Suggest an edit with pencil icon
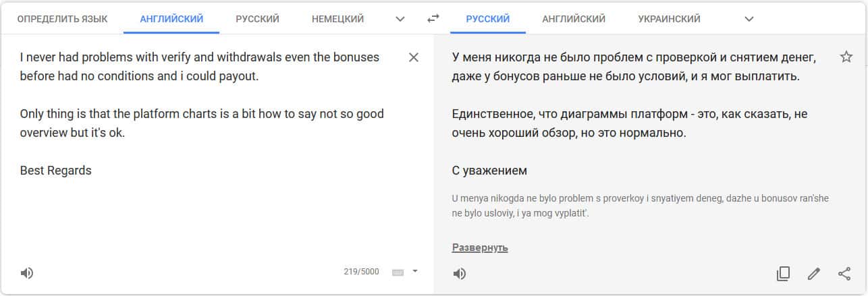 [814, 273]
